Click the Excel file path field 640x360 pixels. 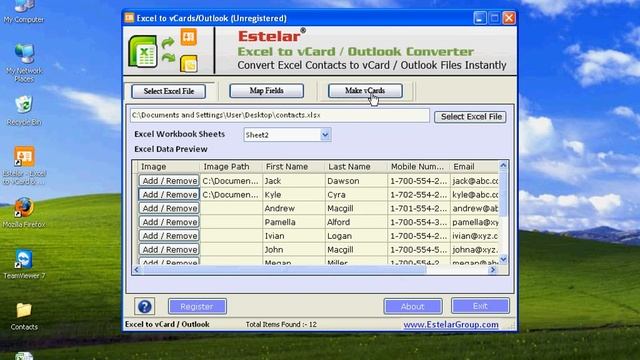click(280, 115)
